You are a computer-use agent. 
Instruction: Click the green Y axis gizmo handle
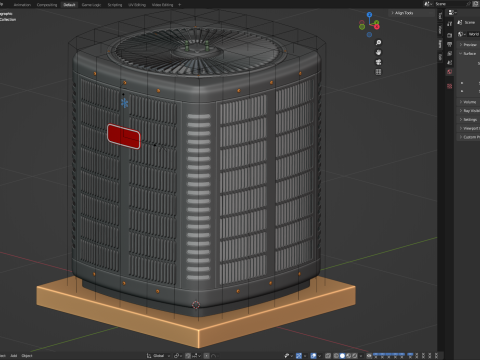(377, 22)
